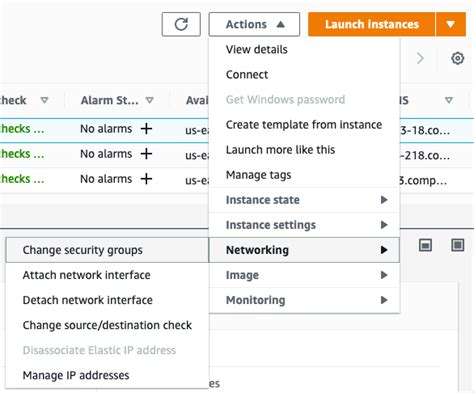Viewport: 474px width, 393px height.
Task: Choose Launch more like this
Action: tap(304, 150)
